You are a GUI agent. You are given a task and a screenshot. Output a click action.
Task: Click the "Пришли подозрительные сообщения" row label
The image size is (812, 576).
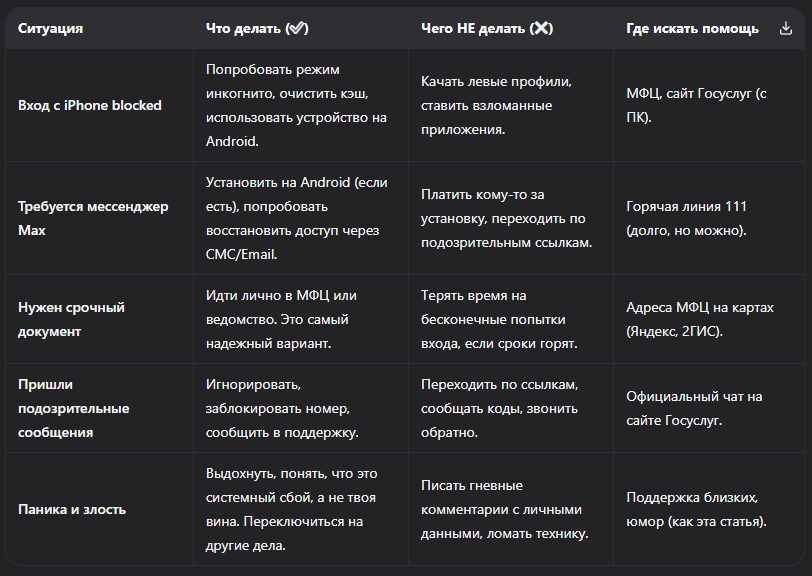click(73, 408)
